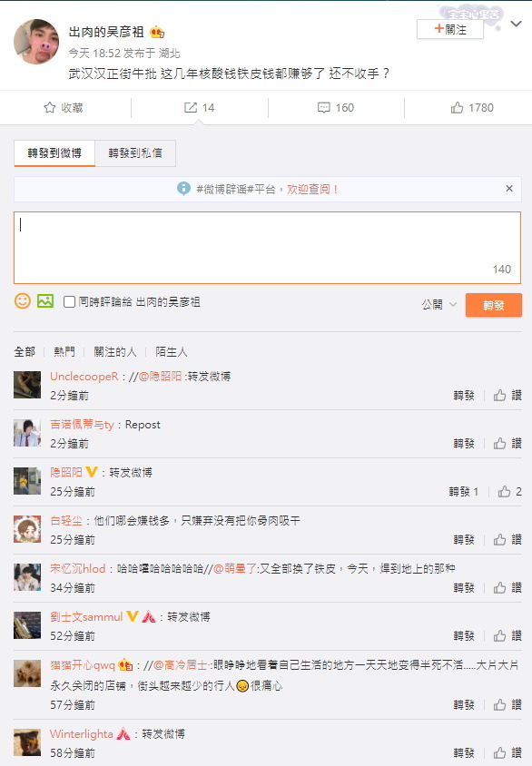532x766 pixels.
Task: Click the +關注 follow button
Action: (x=450, y=29)
